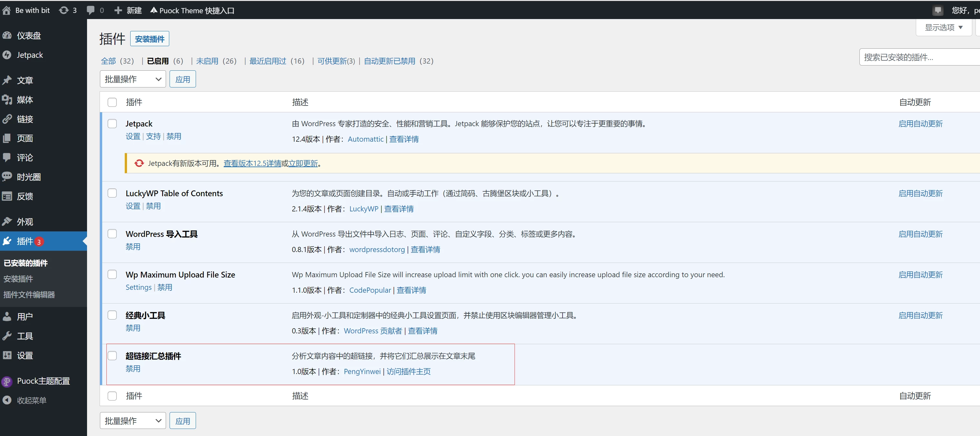
Task: Click the 安装插件 button beside title
Action: [150, 39]
